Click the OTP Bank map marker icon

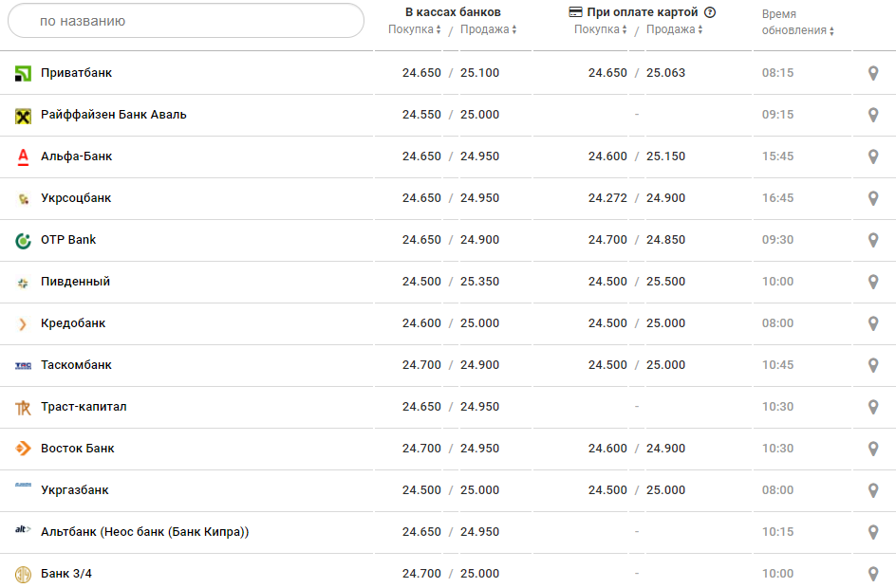[873, 240]
